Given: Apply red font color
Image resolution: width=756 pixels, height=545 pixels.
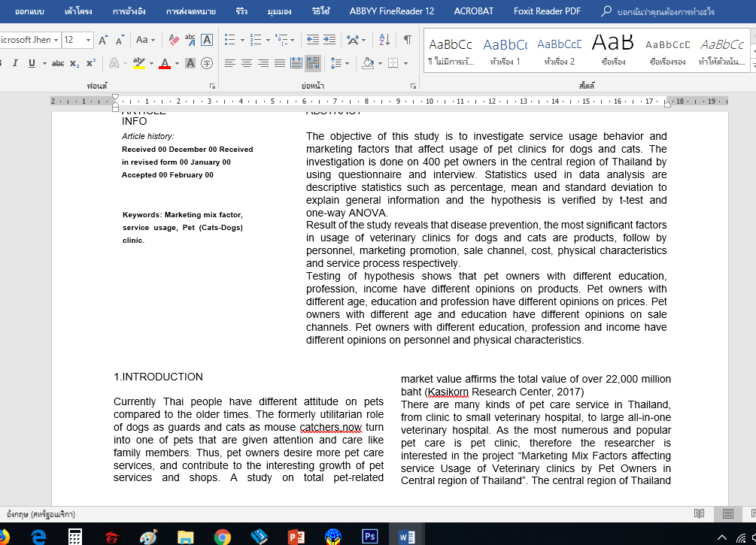Looking at the screenshot, I should (x=165, y=63).
